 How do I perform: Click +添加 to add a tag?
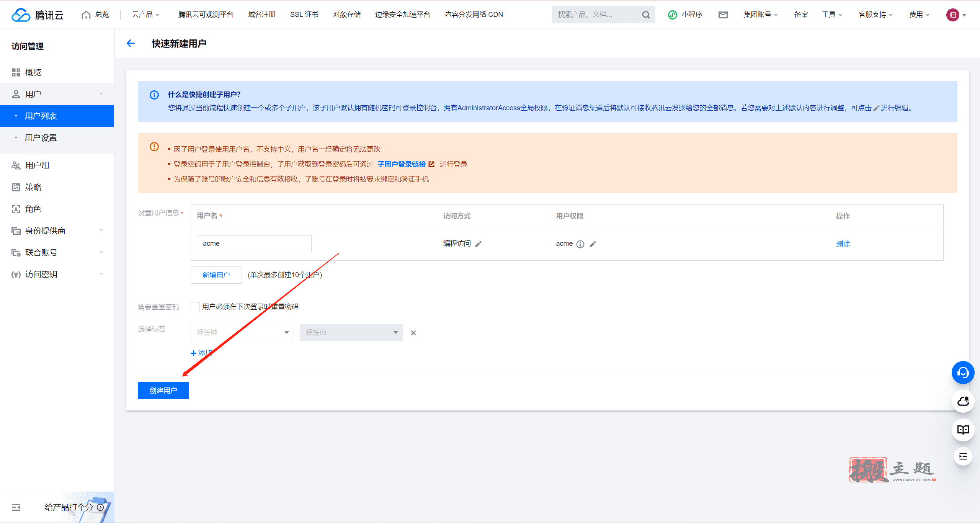201,353
